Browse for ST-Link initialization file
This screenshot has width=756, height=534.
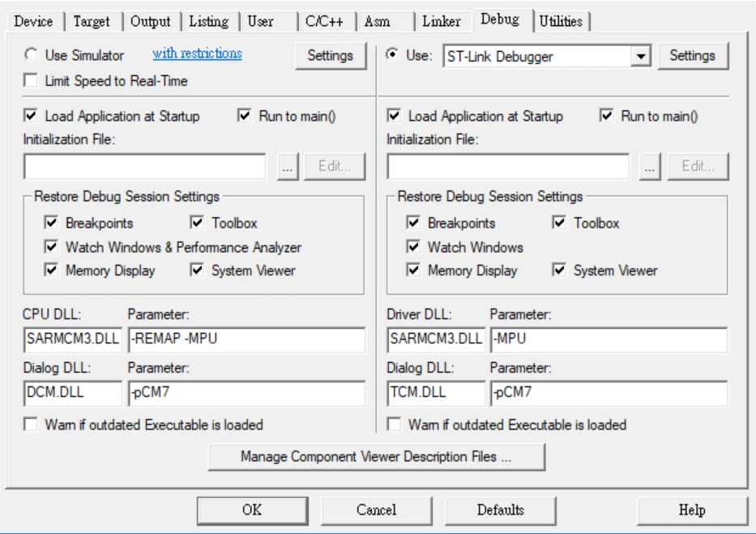(x=650, y=167)
